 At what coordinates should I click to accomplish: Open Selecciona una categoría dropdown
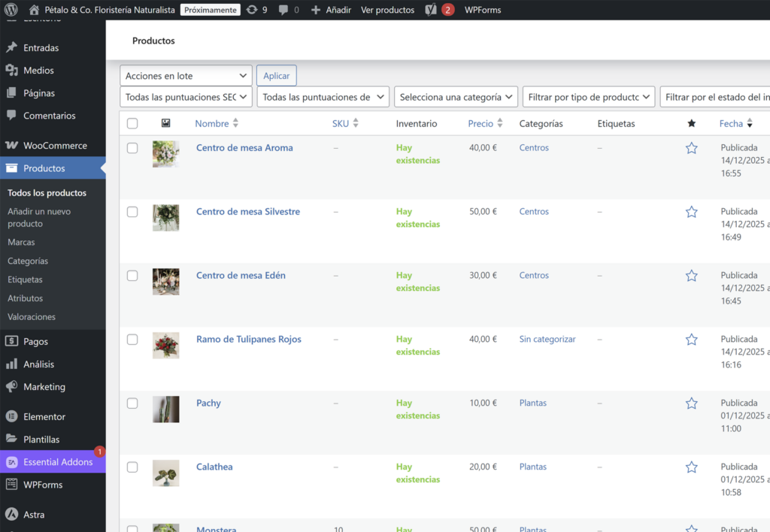(x=456, y=97)
